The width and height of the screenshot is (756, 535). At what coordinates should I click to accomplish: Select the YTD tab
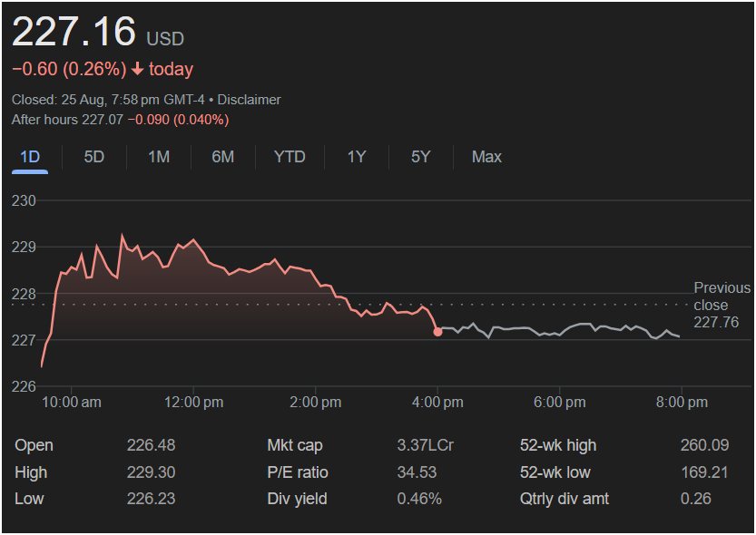(290, 157)
